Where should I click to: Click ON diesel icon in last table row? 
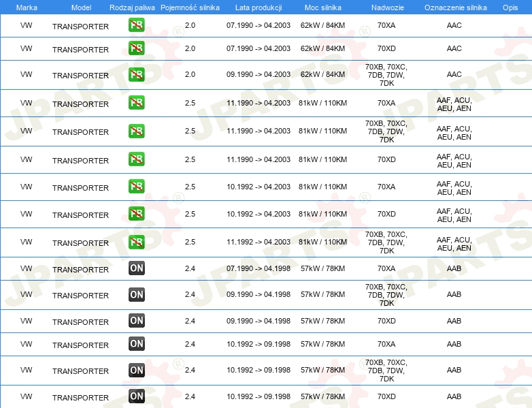point(136,396)
